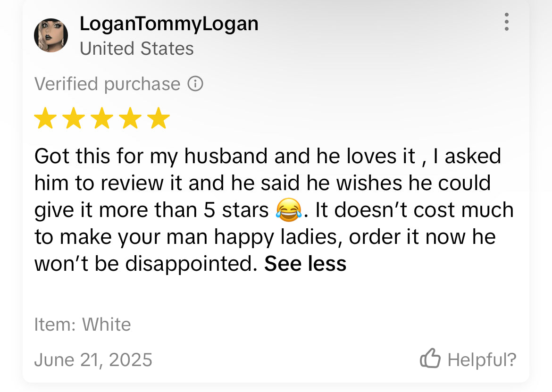Click the thumbs-up icon

point(430,359)
